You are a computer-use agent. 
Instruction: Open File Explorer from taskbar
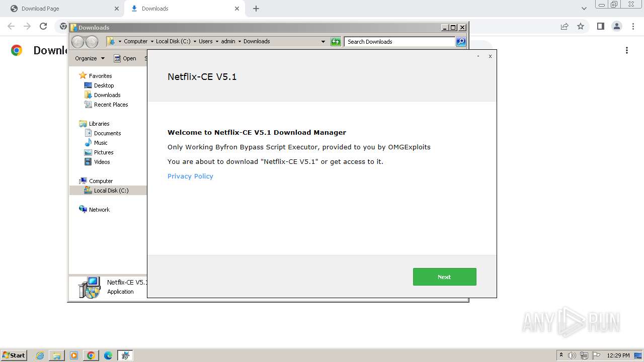click(57, 355)
